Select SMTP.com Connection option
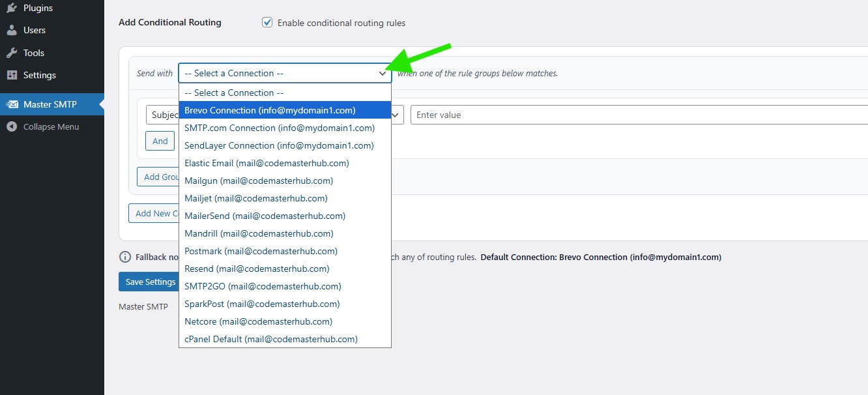 pos(279,128)
